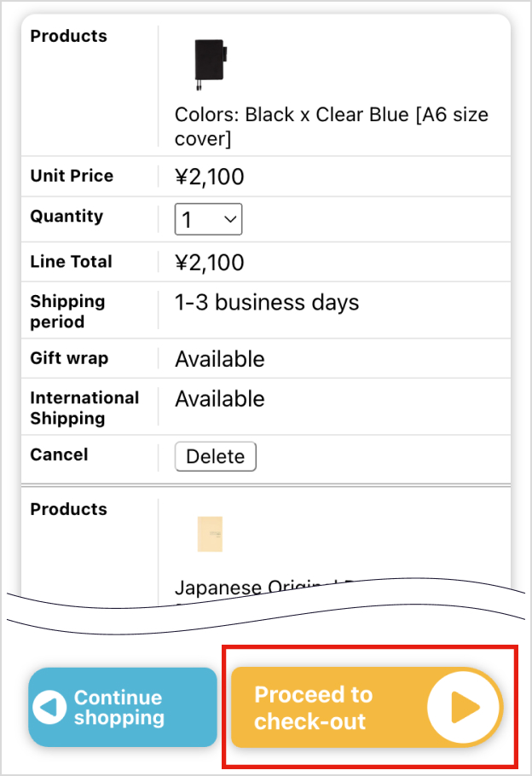Image resolution: width=532 pixels, height=776 pixels.
Task: Click the orange play arrow on check-out button
Action: click(x=463, y=707)
